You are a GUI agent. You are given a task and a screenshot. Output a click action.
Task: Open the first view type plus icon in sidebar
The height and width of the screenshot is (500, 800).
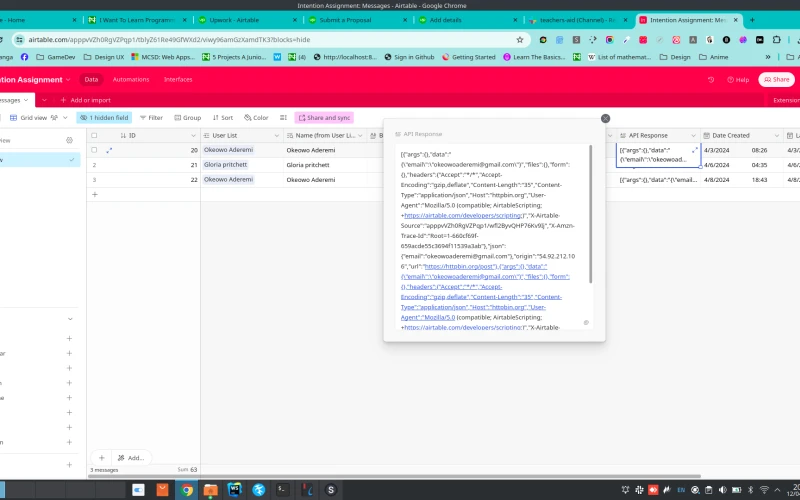tap(69, 338)
